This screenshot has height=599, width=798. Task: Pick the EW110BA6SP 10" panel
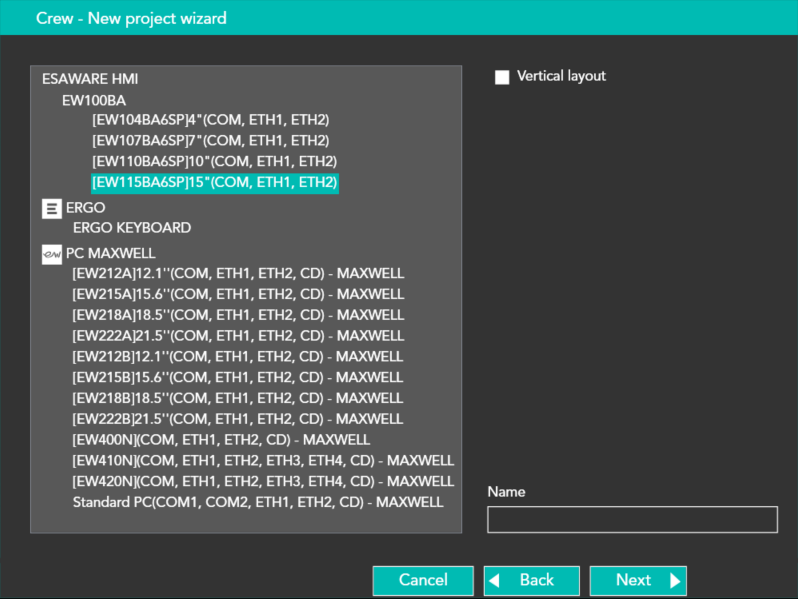[214, 162]
